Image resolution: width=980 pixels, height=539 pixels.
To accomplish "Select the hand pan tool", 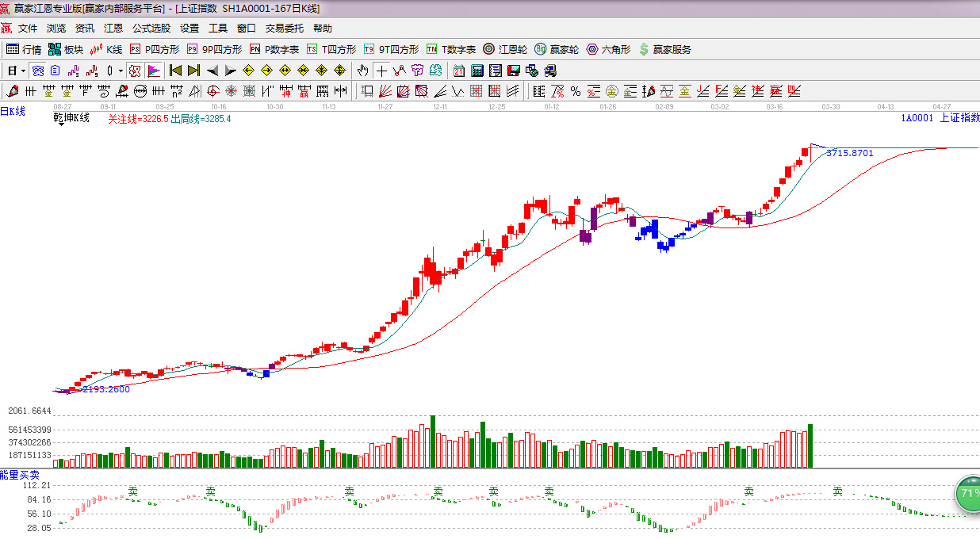I will click(362, 71).
